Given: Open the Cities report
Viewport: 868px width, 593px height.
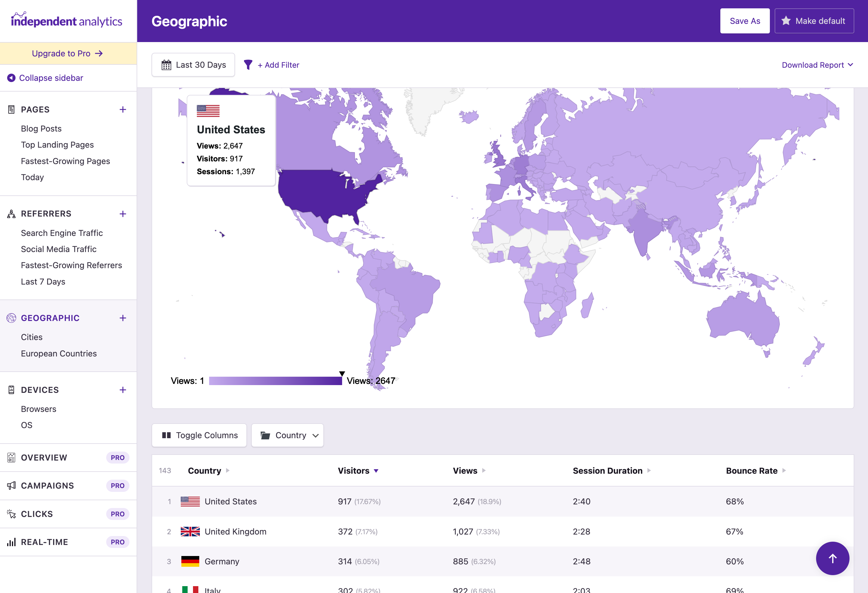Looking at the screenshot, I should (31, 337).
